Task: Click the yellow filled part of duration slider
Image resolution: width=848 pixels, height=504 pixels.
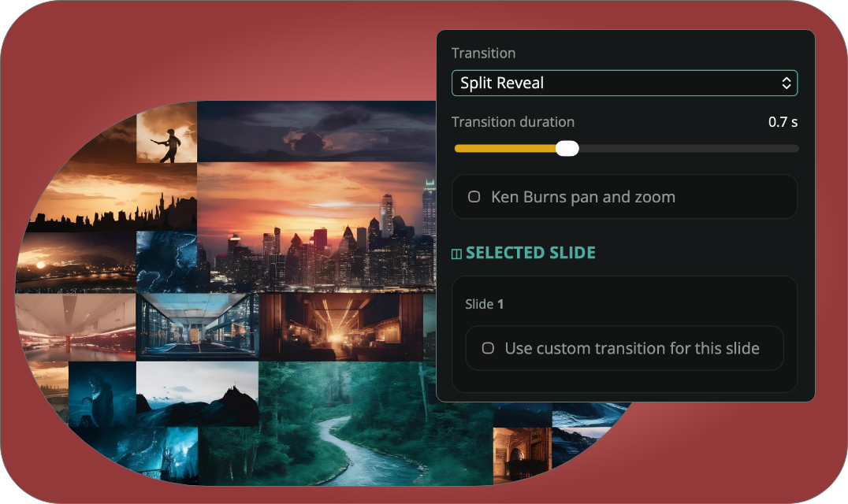Action: tap(506, 149)
